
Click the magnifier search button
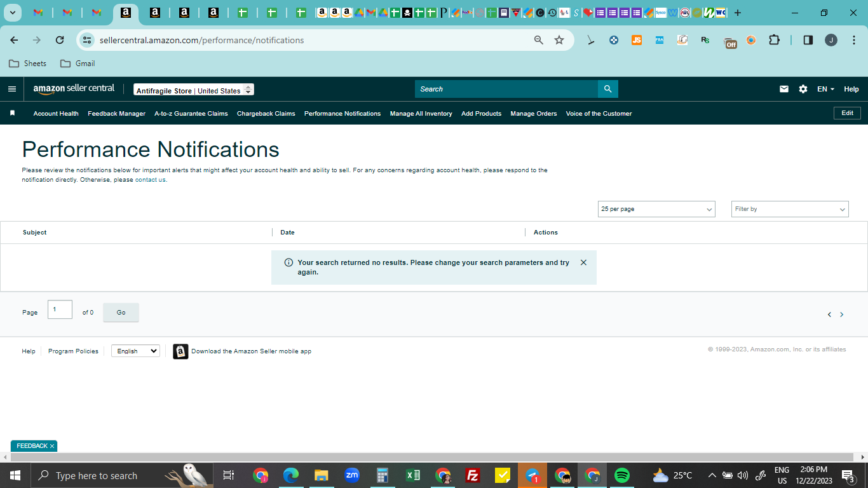pyautogui.click(x=607, y=89)
